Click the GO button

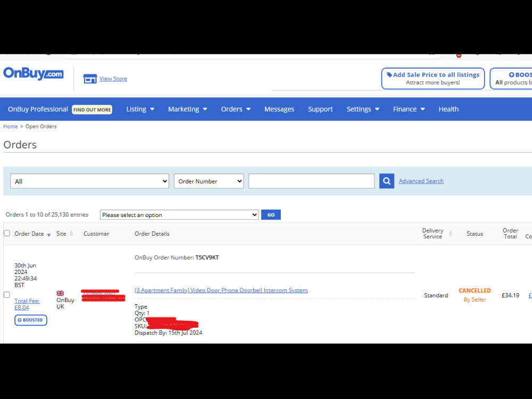(271, 215)
